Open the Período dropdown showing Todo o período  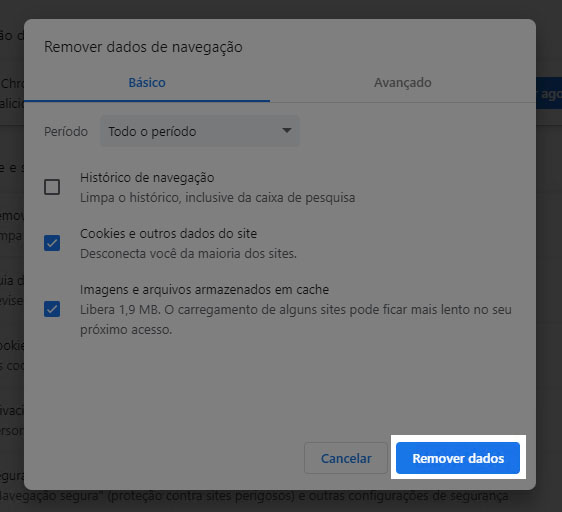tap(200, 131)
